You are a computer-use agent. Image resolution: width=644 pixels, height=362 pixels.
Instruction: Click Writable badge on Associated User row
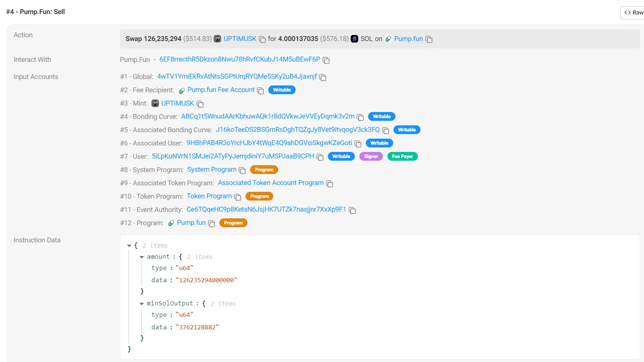click(379, 143)
